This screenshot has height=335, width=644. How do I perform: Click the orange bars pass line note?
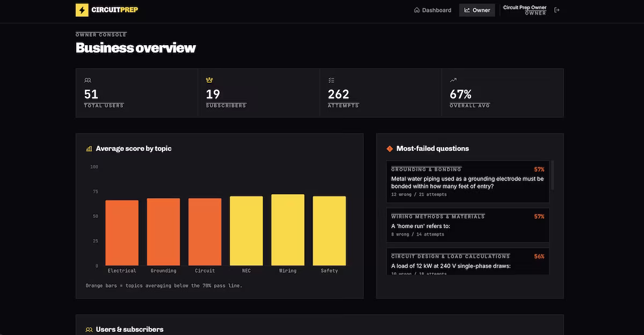click(x=164, y=286)
